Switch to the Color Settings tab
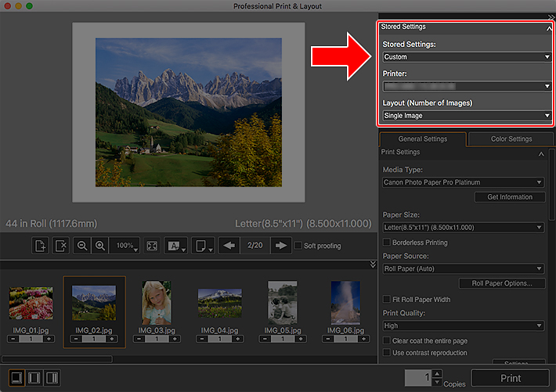The height and width of the screenshot is (392, 556). 511,139
